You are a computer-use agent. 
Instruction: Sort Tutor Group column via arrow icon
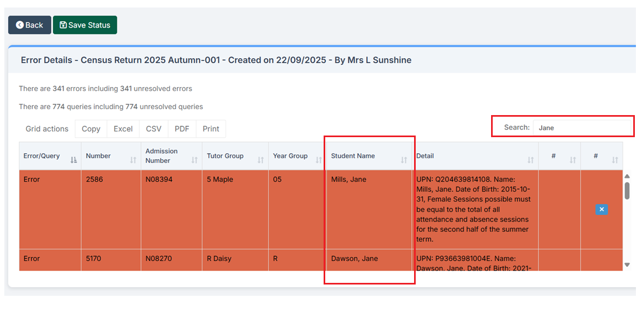coord(261,160)
